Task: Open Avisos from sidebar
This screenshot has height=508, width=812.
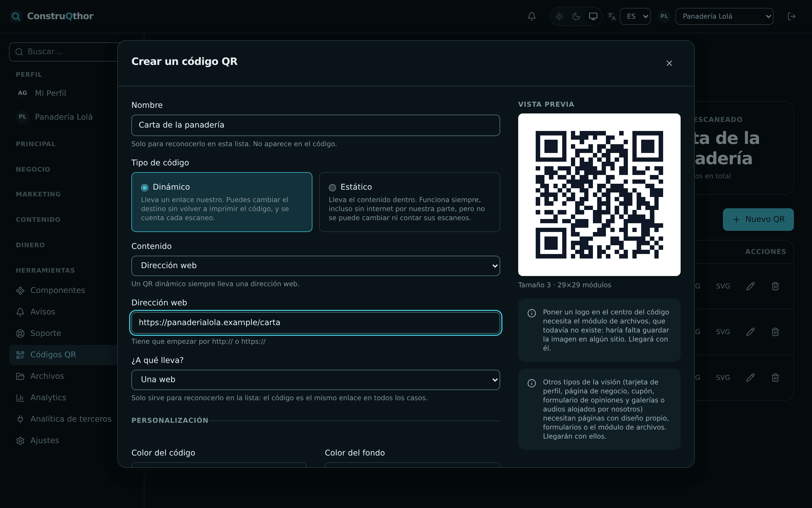Action: click(43, 312)
